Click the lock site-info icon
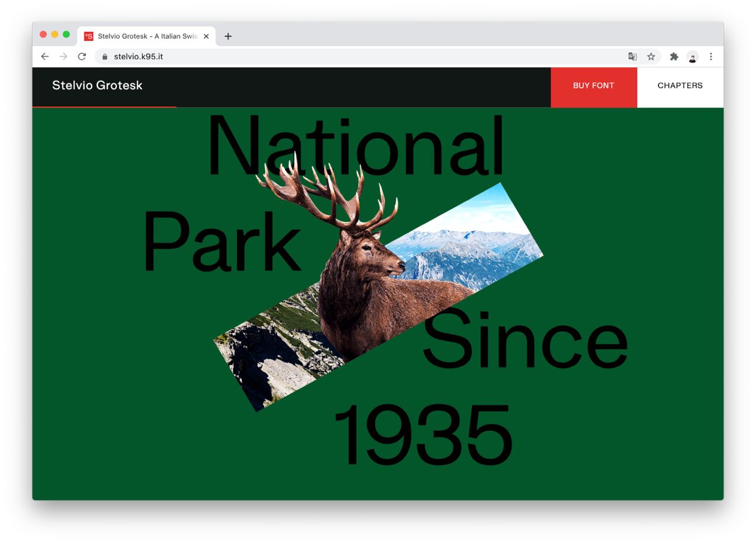Viewport: 756px width, 543px height. coord(105,57)
